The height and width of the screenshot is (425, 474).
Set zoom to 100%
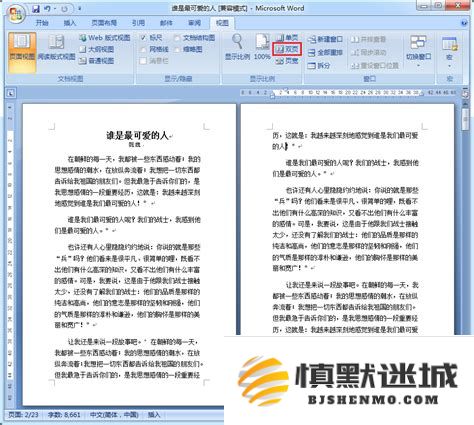[262, 47]
